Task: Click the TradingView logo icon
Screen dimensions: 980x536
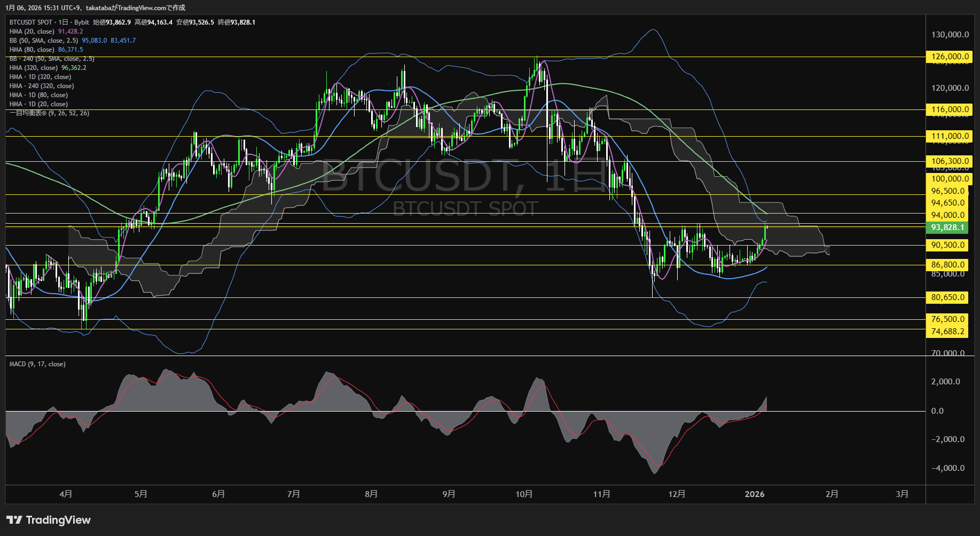Action: (14, 520)
